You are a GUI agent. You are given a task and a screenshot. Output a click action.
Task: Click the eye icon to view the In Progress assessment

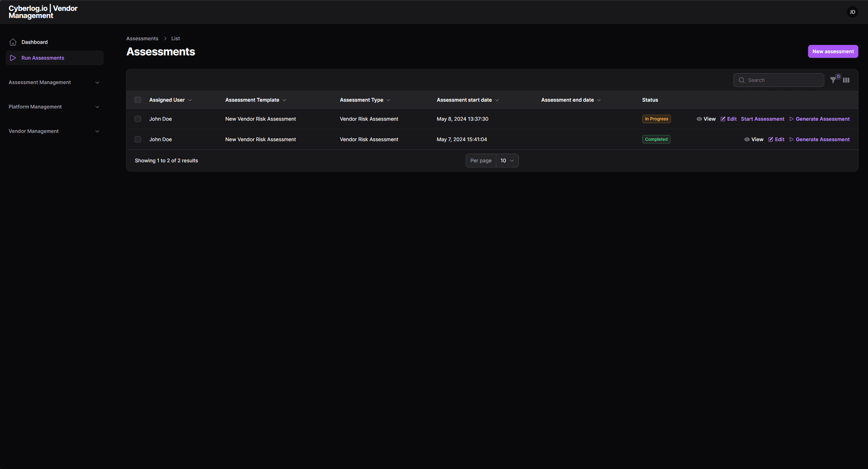point(698,119)
